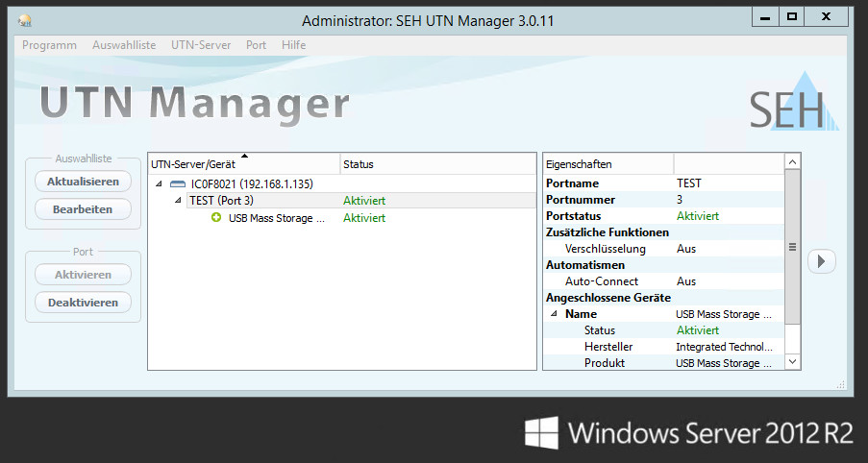Close the UTN Manager window
The image size is (868, 463).
point(826,17)
